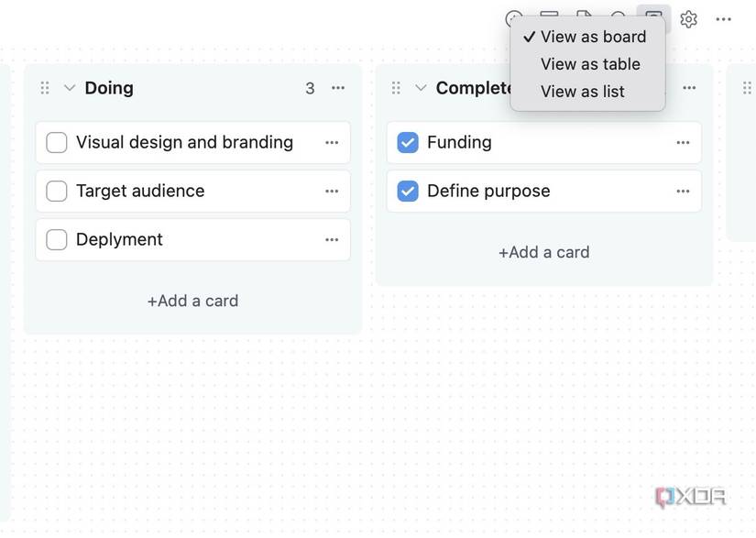This screenshot has height=538, width=756.
Task: Check off the Visual design and branding task
Action: click(56, 141)
